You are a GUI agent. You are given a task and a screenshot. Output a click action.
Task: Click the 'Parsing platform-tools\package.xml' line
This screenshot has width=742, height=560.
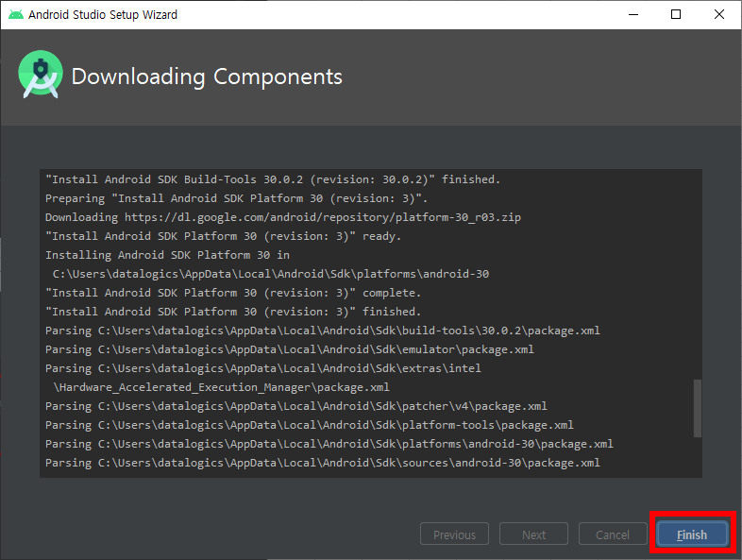tap(310, 425)
